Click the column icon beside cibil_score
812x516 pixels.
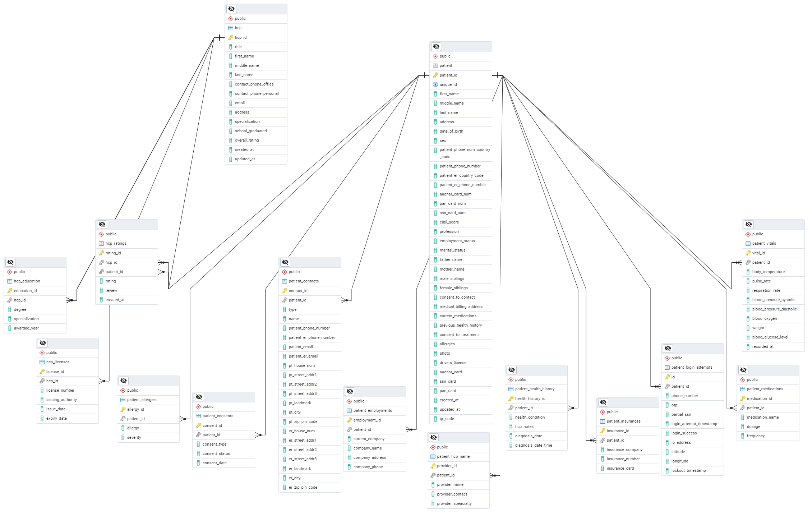point(435,222)
